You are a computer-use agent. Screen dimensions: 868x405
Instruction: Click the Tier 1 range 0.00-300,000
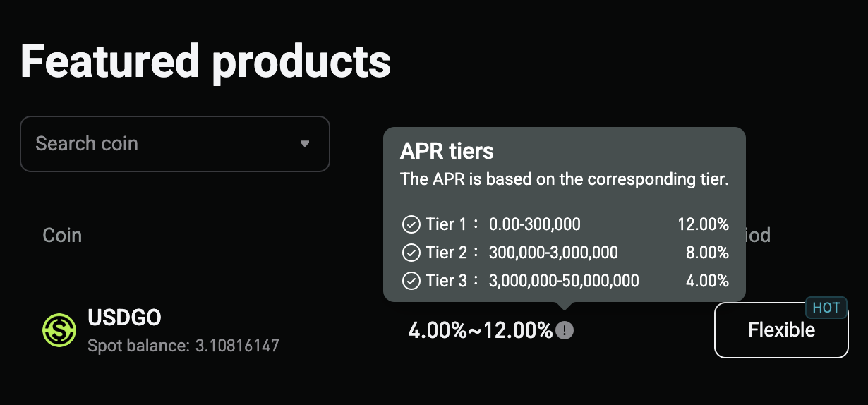pyautogui.click(x=535, y=225)
